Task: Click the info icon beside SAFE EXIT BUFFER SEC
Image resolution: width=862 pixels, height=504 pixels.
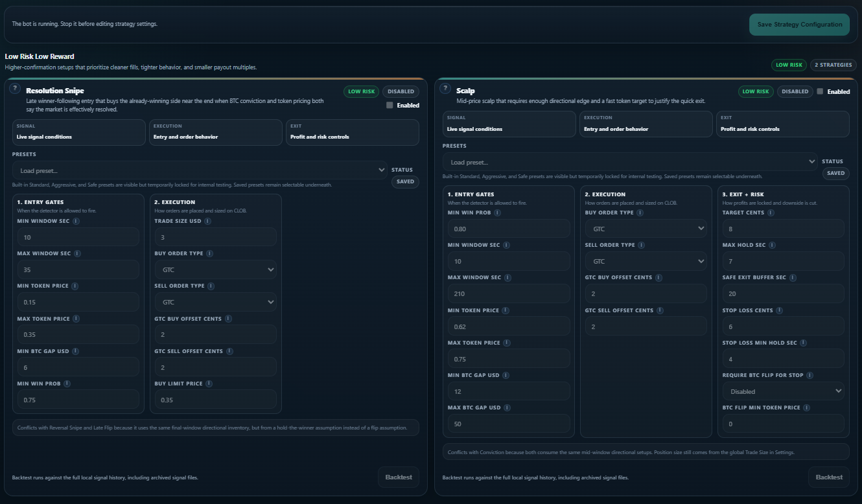Action: (793, 277)
